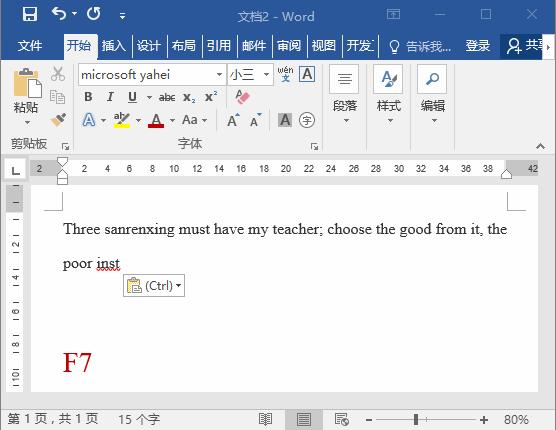This screenshot has width=556, height=430.
Task: Open the 样式 styles group
Action: click(389, 95)
